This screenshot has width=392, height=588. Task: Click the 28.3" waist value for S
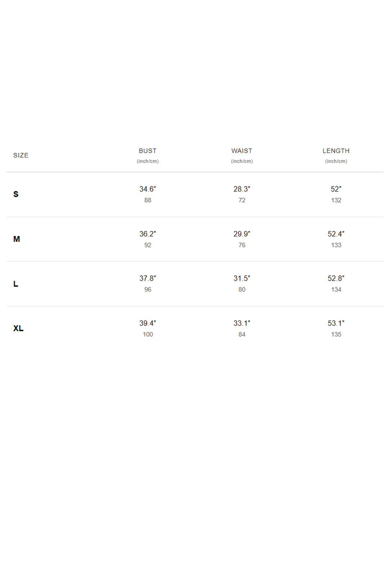pos(242,189)
